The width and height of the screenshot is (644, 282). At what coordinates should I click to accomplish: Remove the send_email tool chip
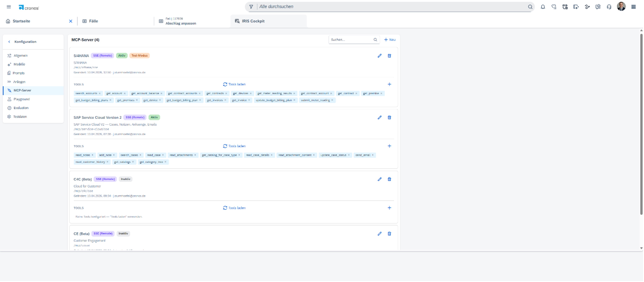point(372,155)
